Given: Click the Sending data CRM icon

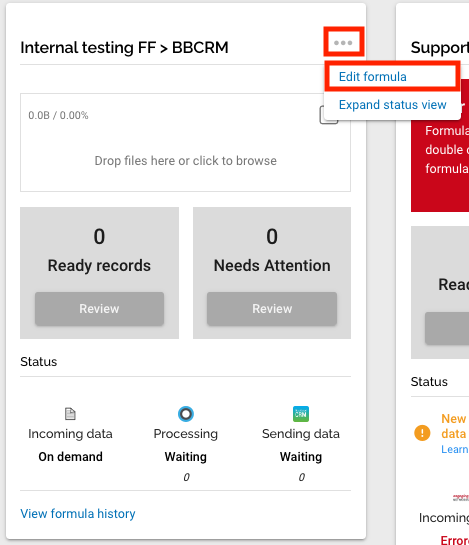Looking at the screenshot, I should click(301, 414).
